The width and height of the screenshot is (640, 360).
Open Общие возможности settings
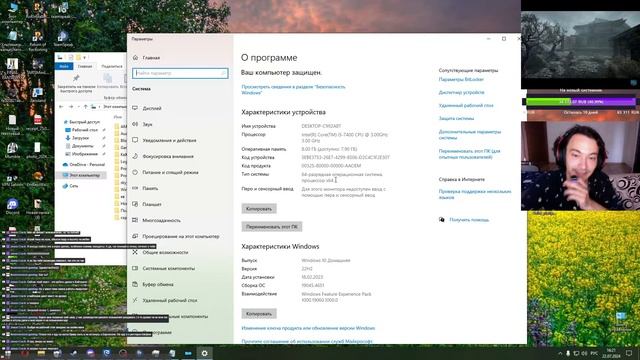[x=161, y=253]
